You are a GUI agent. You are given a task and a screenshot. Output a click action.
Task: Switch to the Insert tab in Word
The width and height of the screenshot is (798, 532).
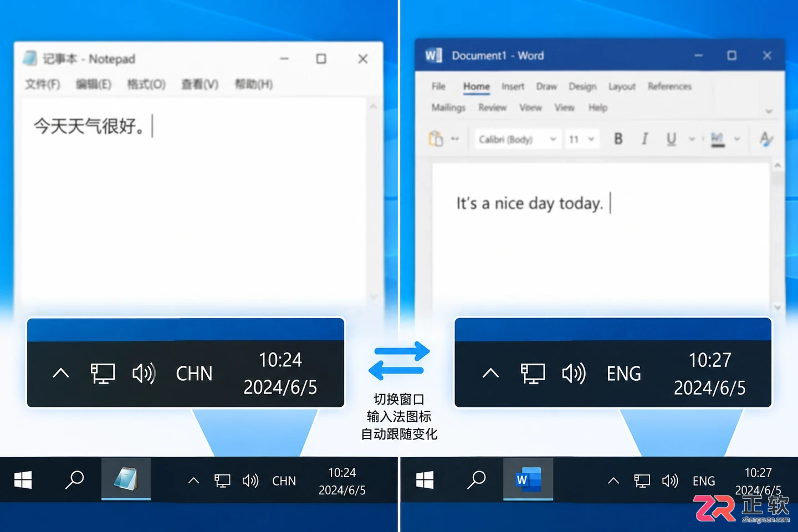coord(513,86)
